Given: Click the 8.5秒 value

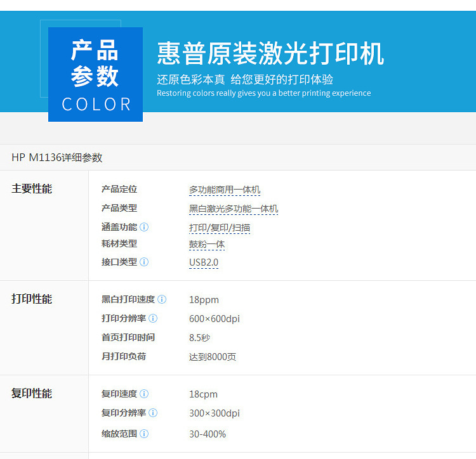Looking at the screenshot, I should [199, 338].
